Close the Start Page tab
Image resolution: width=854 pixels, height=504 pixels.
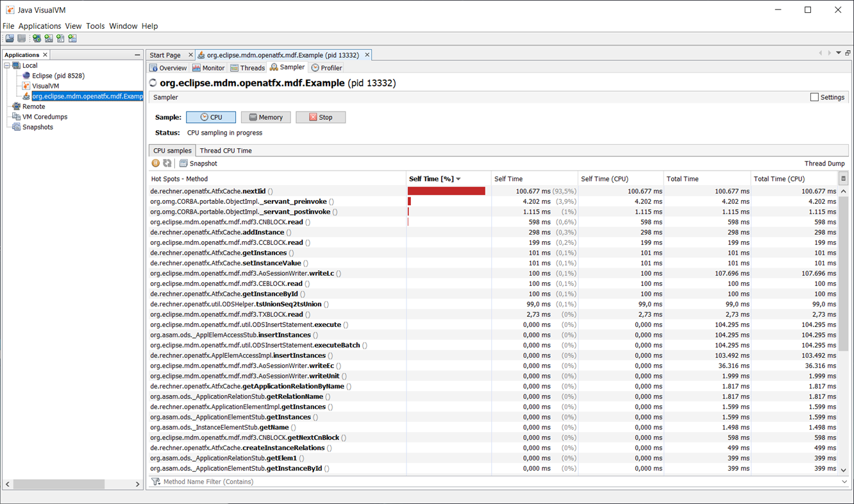click(x=190, y=55)
